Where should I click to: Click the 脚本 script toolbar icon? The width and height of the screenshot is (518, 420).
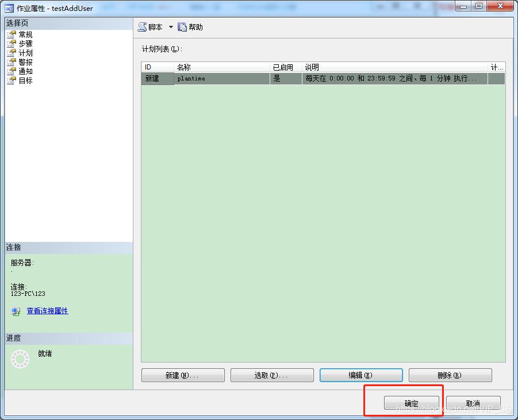coord(143,27)
